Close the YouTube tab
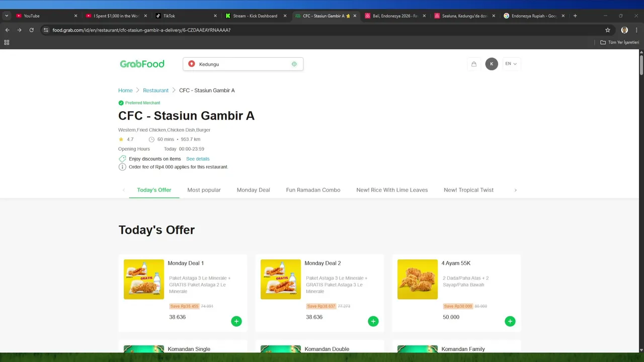 pos(76,16)
